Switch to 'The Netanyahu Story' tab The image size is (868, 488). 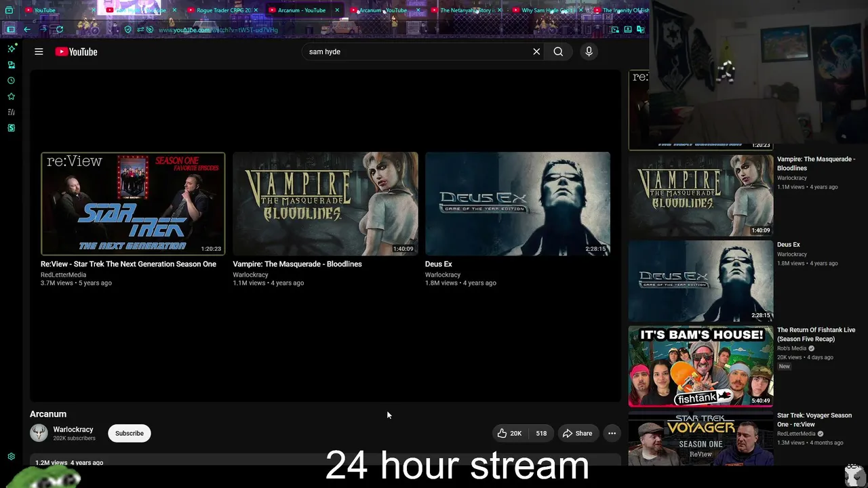coord(465,10)
